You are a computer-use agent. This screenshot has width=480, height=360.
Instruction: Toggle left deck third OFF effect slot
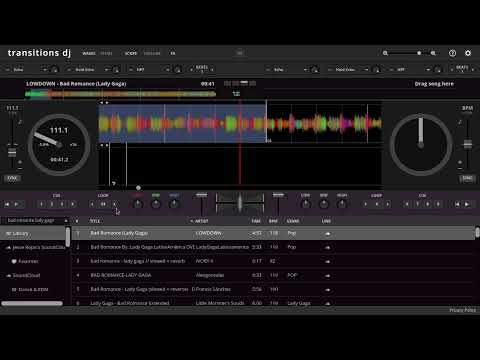point(131,70)
